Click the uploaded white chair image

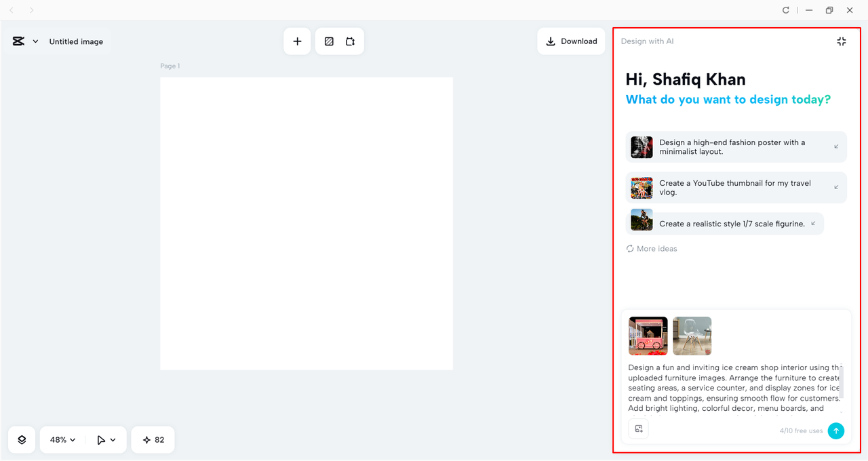[692, 336]
